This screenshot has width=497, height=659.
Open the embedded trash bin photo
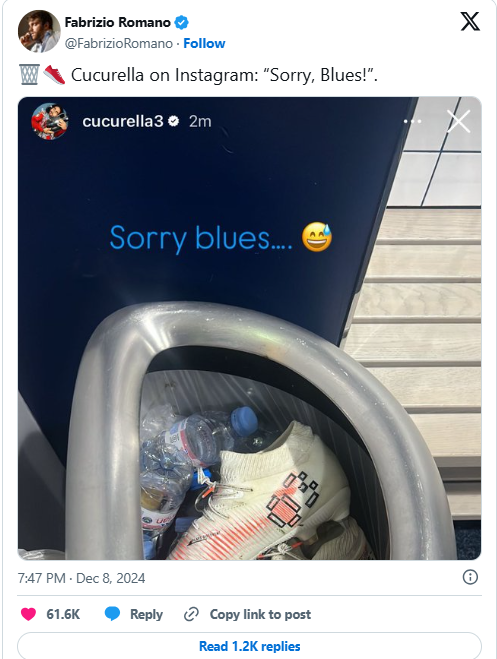250,328
